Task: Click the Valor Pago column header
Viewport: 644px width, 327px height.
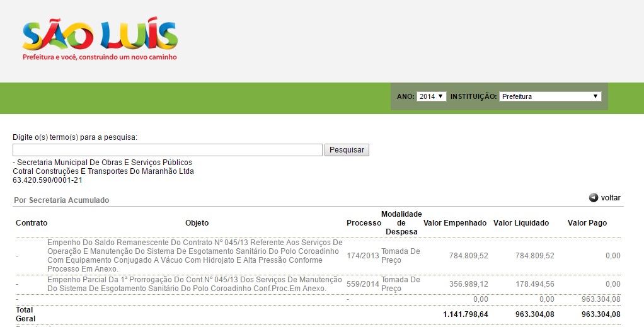Action: coord(587,223)
